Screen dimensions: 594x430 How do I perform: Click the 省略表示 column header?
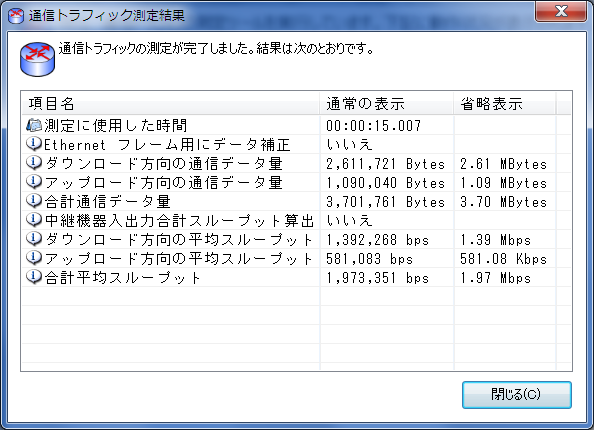point(505,103)
